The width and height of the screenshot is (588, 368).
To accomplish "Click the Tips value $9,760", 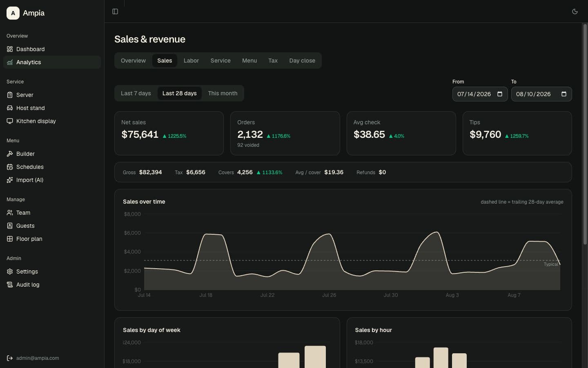I will pyautogui.click(x=485, y=135).
